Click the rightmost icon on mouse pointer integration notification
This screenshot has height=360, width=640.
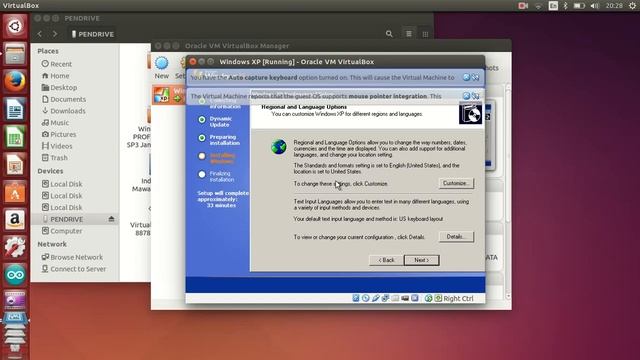click(476, 96)
